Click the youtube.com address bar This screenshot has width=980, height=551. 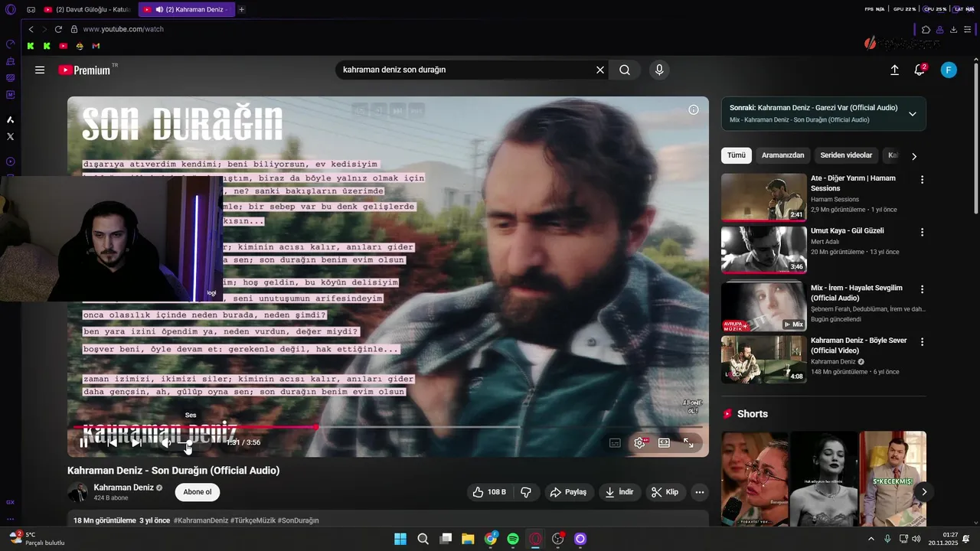[x=122, y=29]
